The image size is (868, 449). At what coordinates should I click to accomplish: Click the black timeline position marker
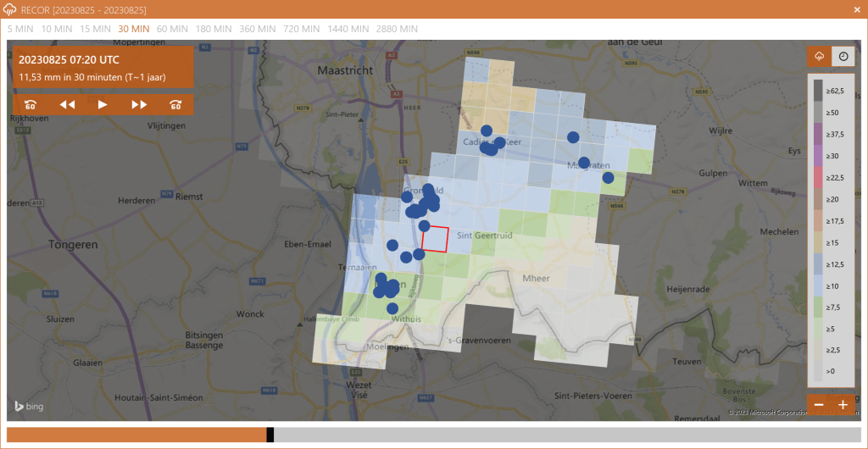[x=270, y=435]
